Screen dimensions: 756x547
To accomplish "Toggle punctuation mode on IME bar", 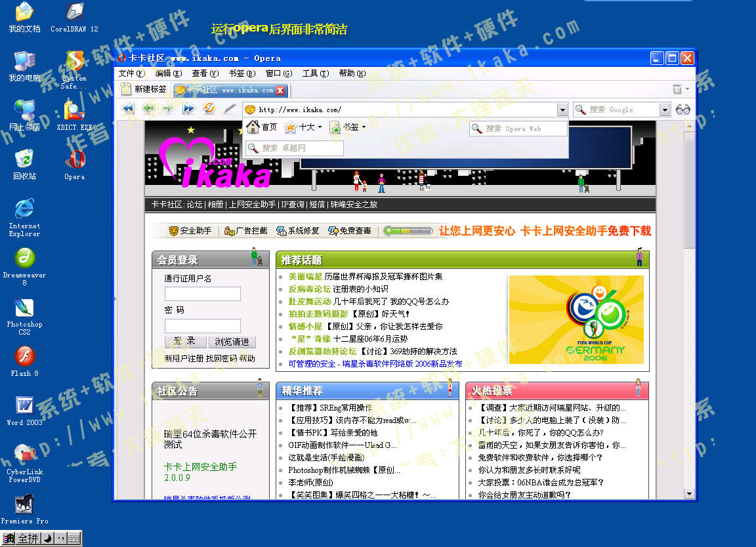I will point(61,538).
